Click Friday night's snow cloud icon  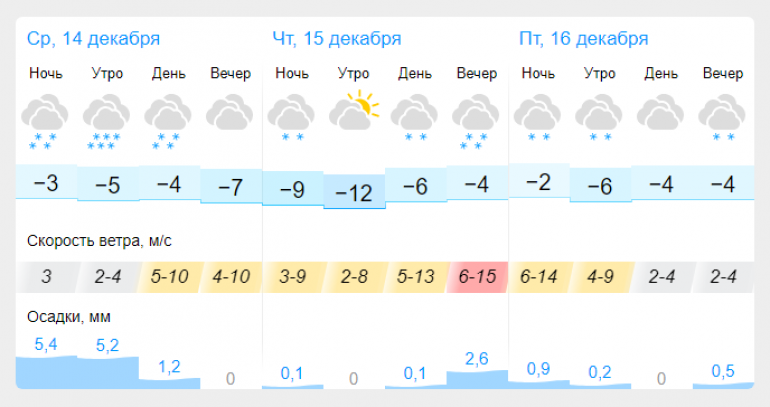[538, 119]
